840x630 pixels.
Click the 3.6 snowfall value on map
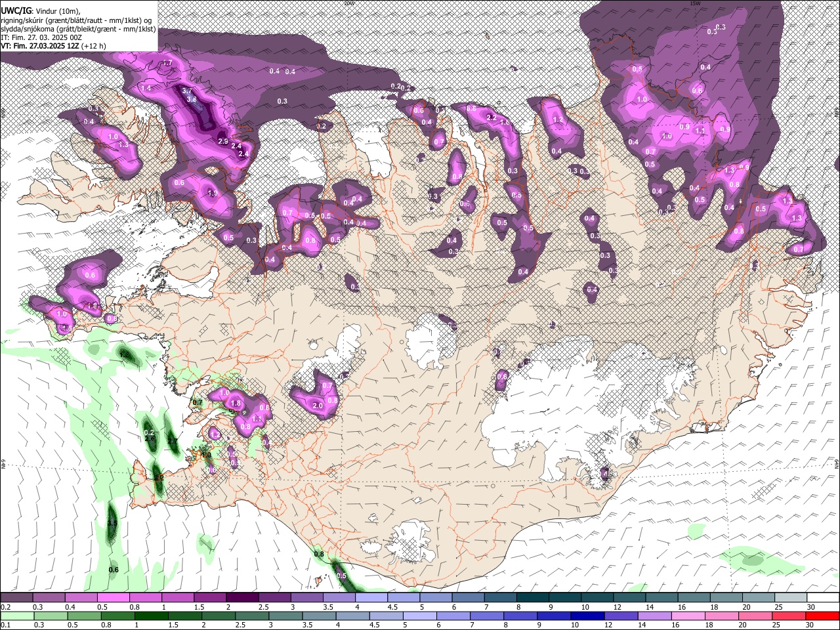(x=192, y=99)
